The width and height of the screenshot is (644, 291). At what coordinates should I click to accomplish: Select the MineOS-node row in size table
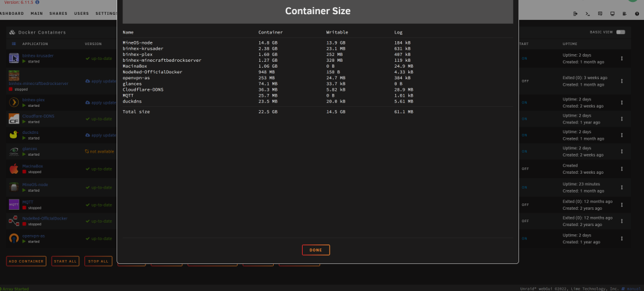(317, 42)
